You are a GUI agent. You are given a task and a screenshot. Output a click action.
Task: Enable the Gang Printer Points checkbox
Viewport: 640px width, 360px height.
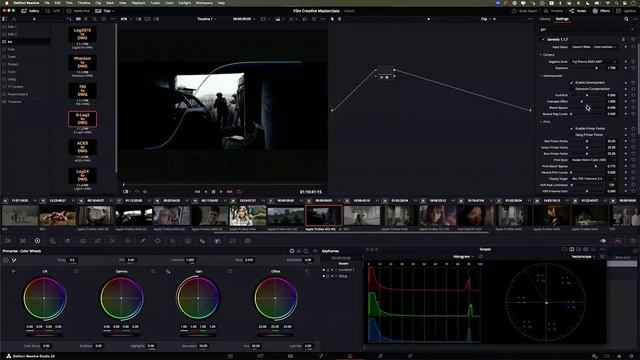(x=572, y=135)
